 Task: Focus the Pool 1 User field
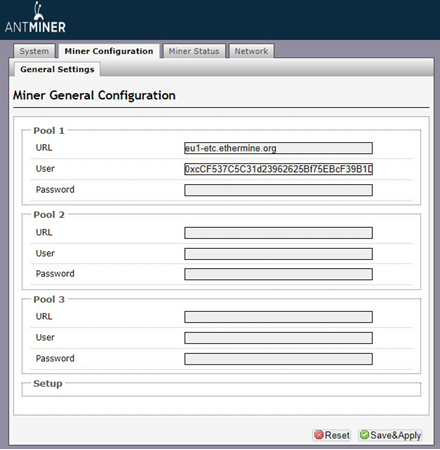(x=278, y=169)
